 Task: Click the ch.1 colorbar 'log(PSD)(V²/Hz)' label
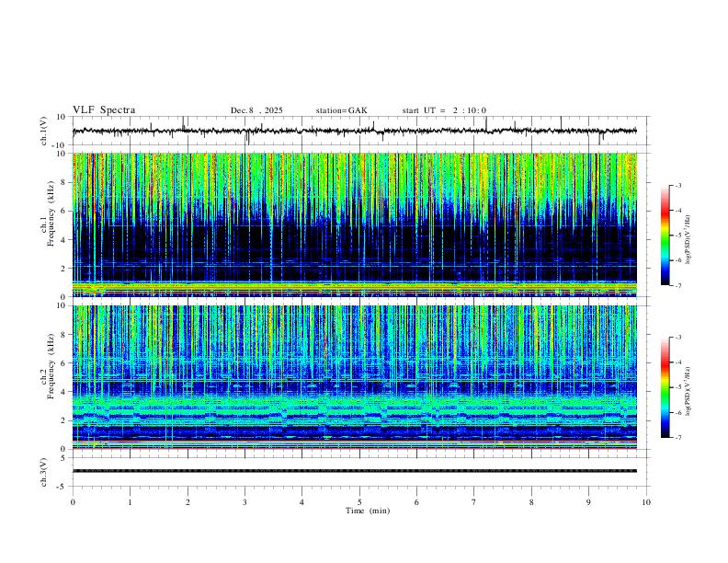coord(688,240)
